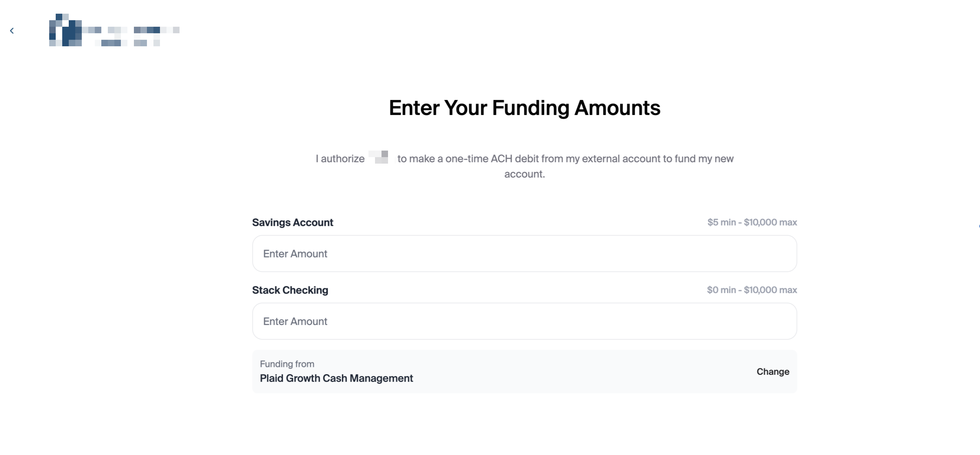Click the lone word 'account.' under authorization line
The width and height of the screenshot is (980, 455).
pos(524,174)
